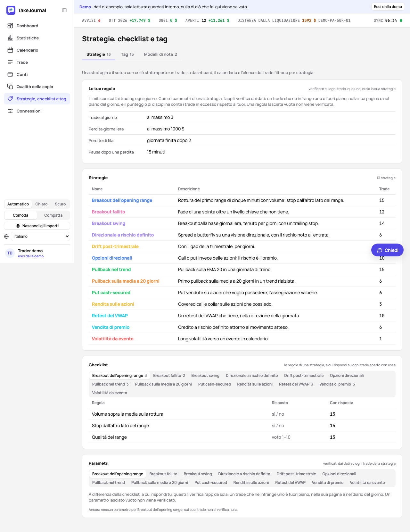Open the Breakout dell'opening range strategy link
Screen dimensions: 410x532
tap(122, 200)
